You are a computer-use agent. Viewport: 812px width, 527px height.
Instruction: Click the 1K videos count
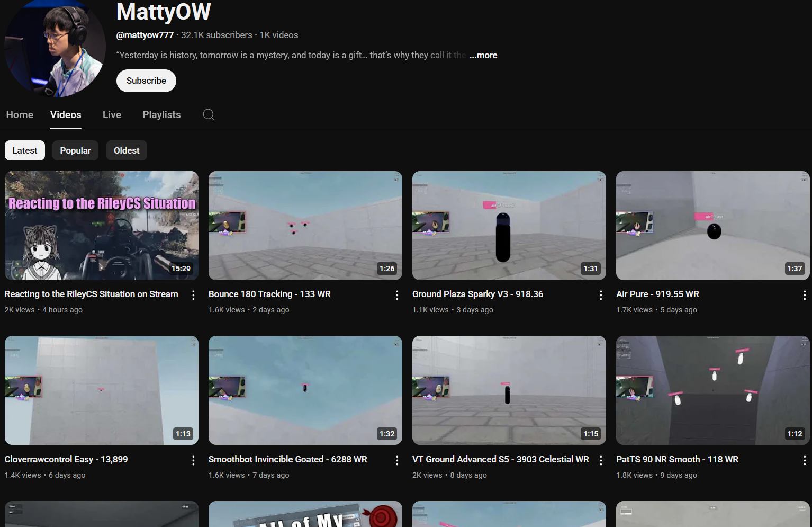point(279,35)
